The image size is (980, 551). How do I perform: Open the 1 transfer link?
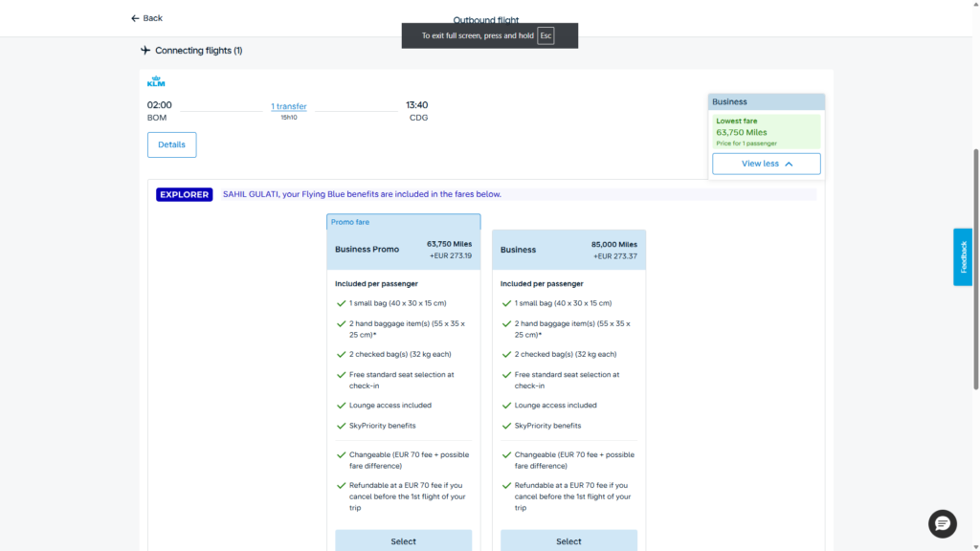(288, 106)
